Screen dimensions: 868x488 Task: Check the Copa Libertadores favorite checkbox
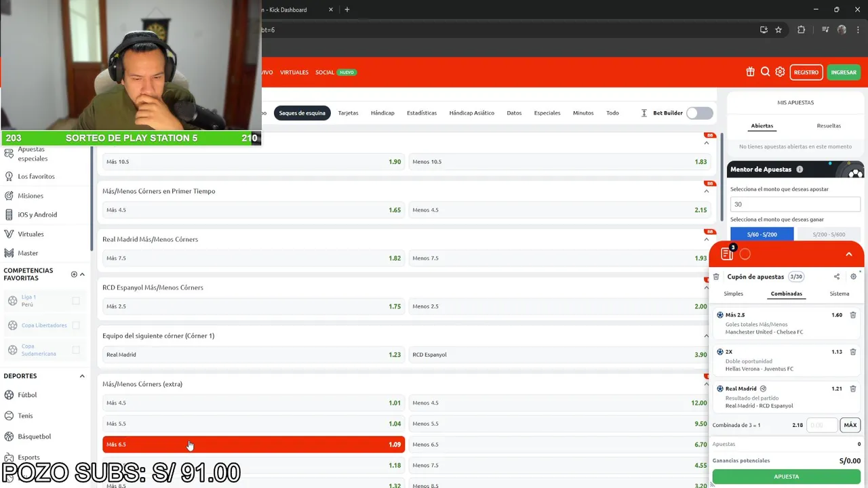tap(76, 325)
